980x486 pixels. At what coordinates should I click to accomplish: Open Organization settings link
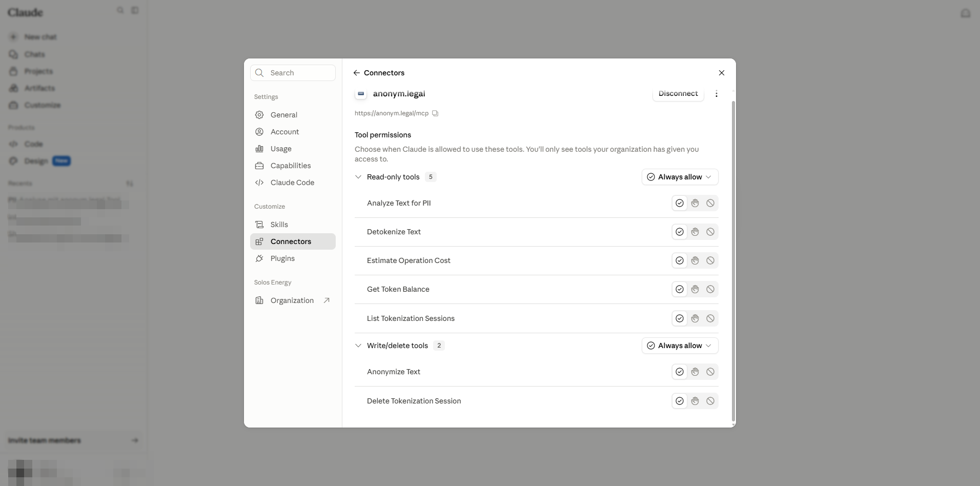[293, 300]
